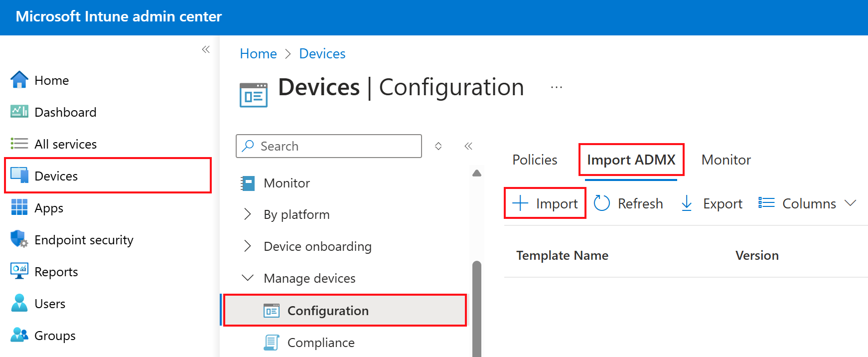The width and height of the screenshot is (868, 357).
Task: Open the Apps grid icon
Action: (19, 207)
